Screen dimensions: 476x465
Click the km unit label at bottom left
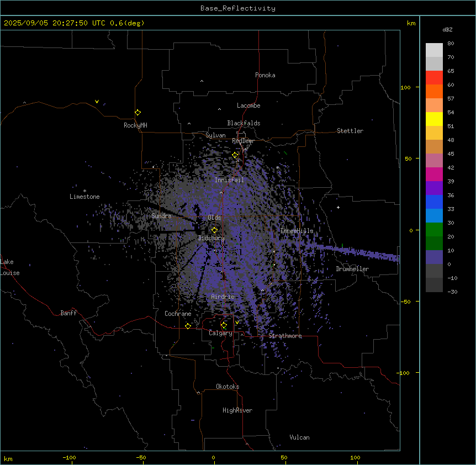8,459
